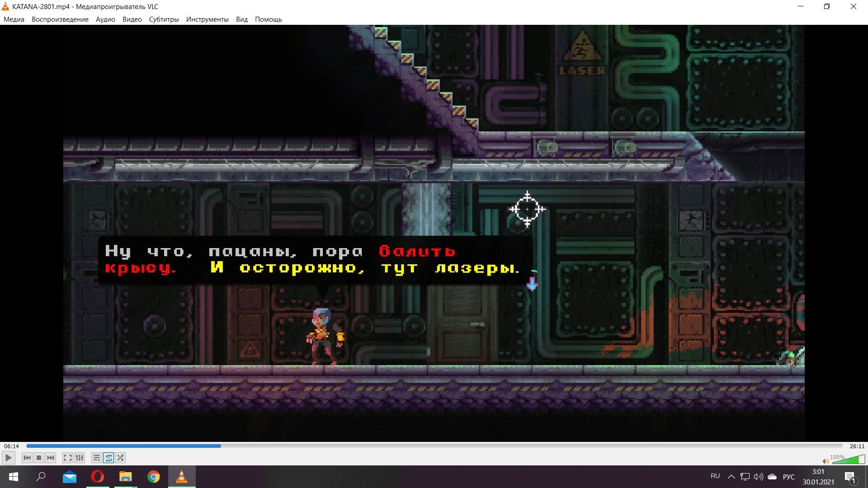Mute audio via the speaker icon

826,461
